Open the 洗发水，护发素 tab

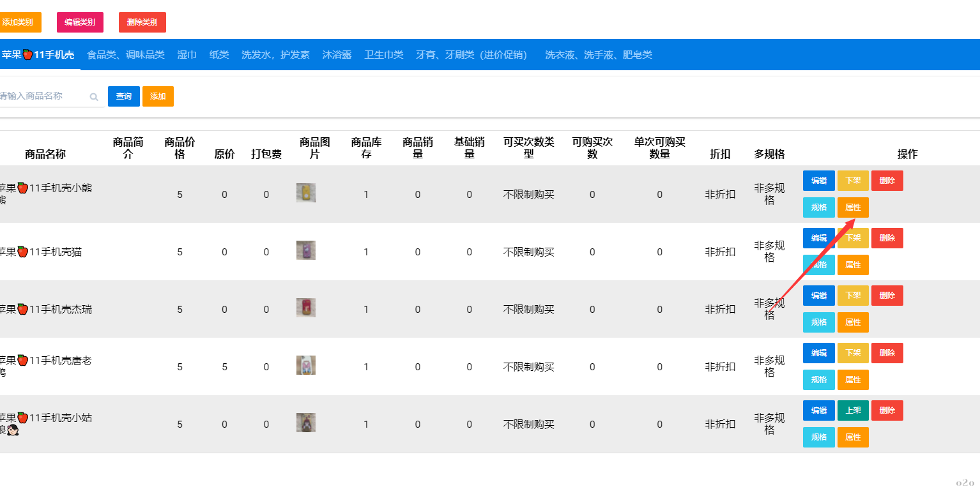[275, 55]
